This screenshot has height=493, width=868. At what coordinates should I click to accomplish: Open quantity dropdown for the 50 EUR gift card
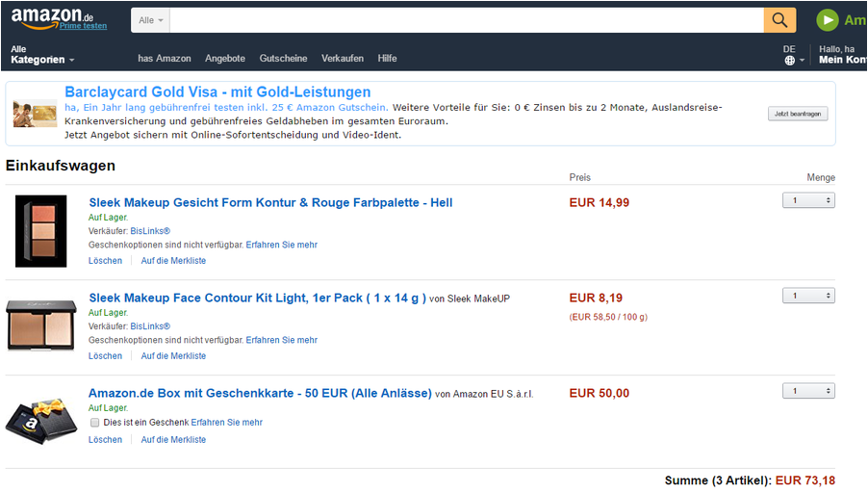click(x=808, y=391)
